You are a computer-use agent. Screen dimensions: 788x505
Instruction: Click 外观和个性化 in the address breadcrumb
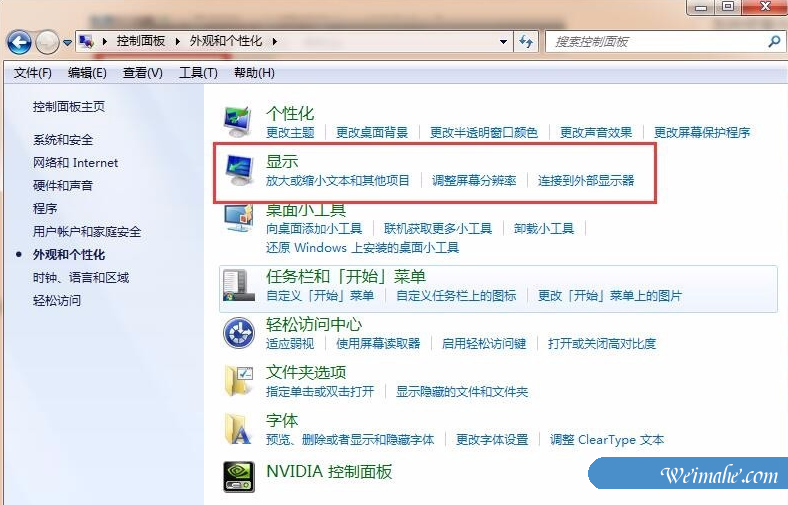click(226, 41)
